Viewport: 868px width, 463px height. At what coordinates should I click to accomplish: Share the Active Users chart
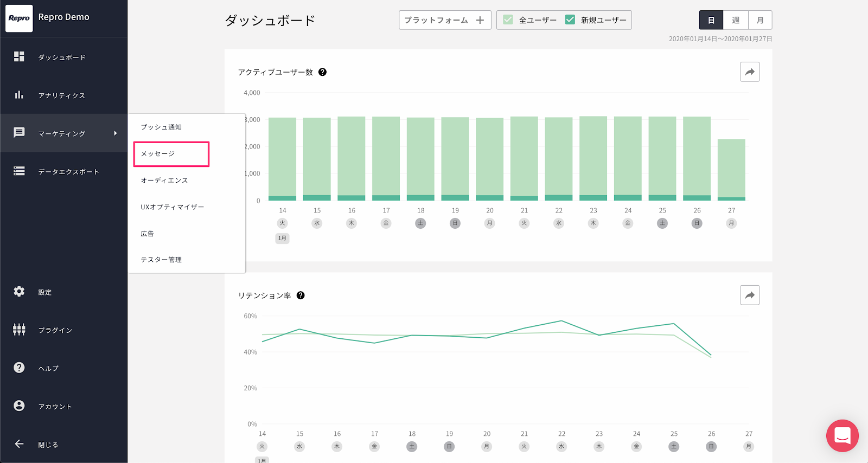point(749,72)
